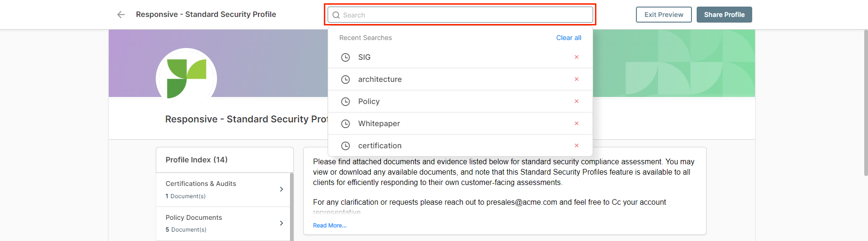Click the back arrow icon
Image resolution: width=868 pixels, height=241 pixels.
click(x=121, y=15)
